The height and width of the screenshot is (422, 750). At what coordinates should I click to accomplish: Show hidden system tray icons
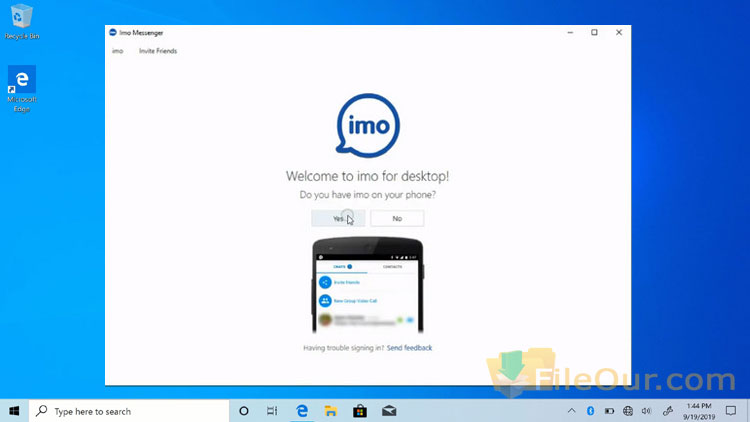(x=572, y=411)
